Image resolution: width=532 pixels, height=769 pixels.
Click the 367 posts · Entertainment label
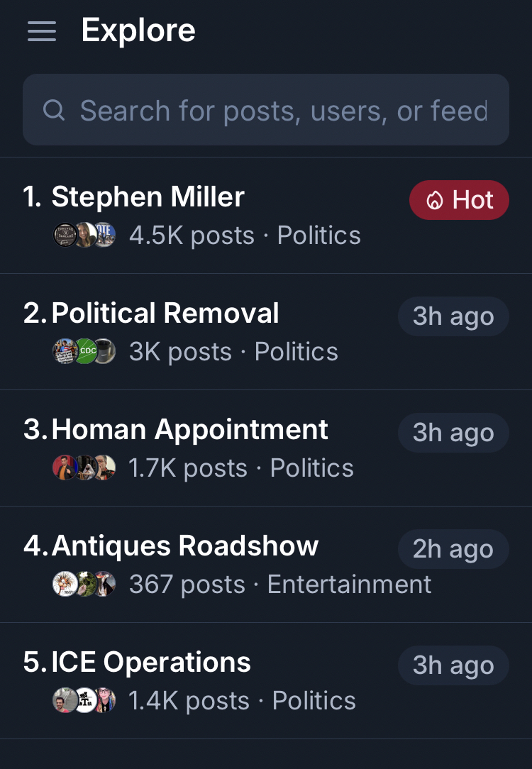pyautogui.click(x=280, y=585)
